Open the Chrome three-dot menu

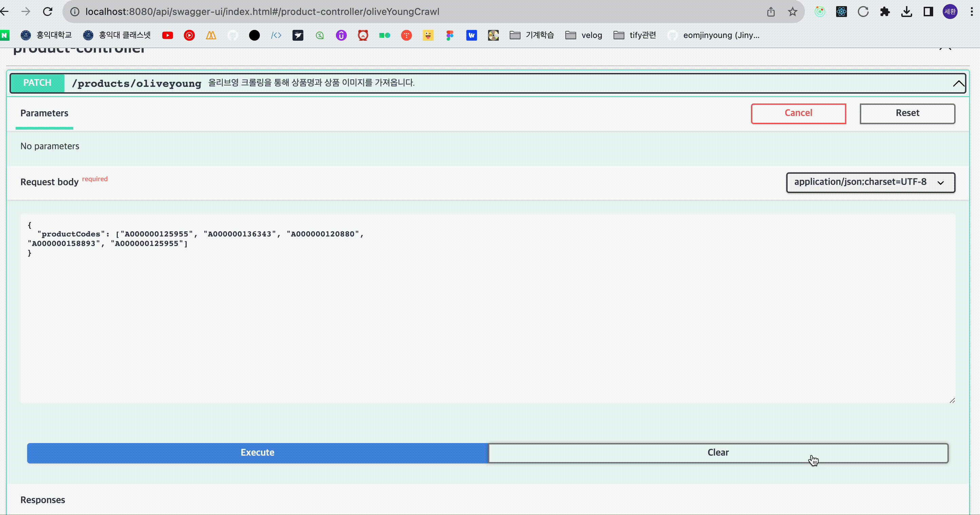(971, 12)
